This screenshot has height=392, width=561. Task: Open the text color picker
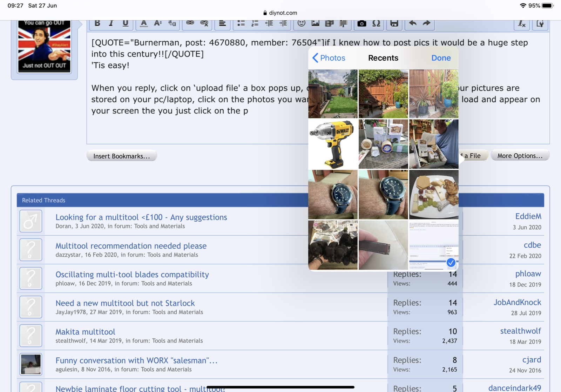[143, 23]
